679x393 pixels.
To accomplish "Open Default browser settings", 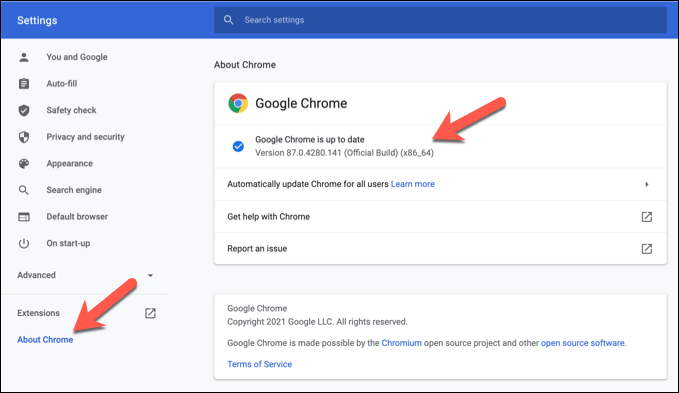I will click(77, 217).
